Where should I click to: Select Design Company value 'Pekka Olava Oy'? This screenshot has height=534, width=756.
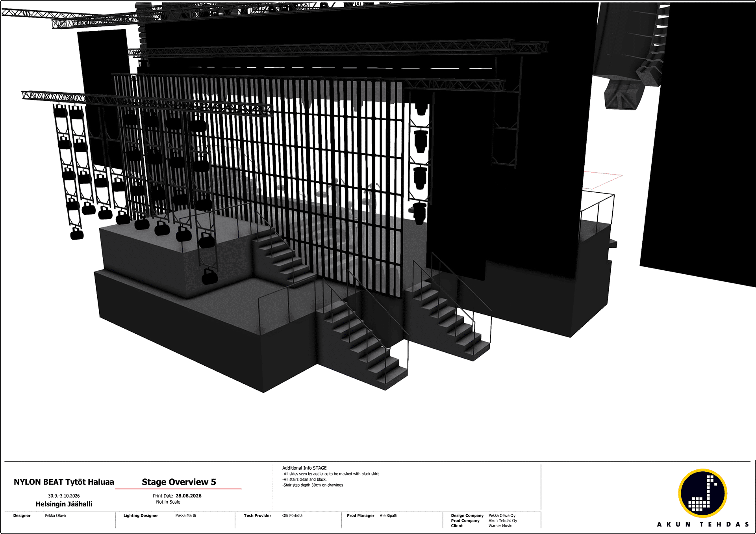pyautogui.click(x=502, y=515)
